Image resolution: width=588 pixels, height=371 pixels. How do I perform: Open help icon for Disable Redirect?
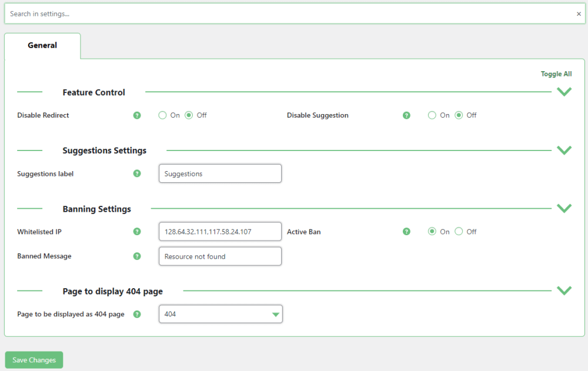click(x=137, y=115)
